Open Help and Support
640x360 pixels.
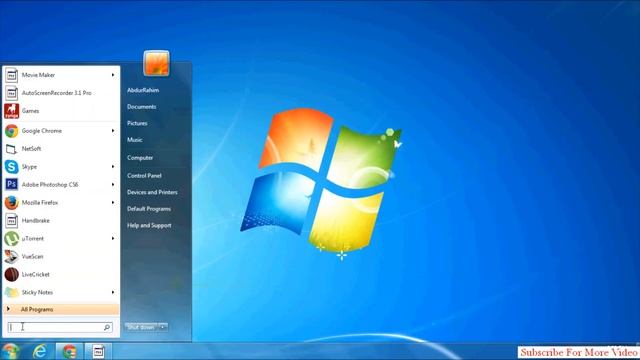click(x=149, y=226)
